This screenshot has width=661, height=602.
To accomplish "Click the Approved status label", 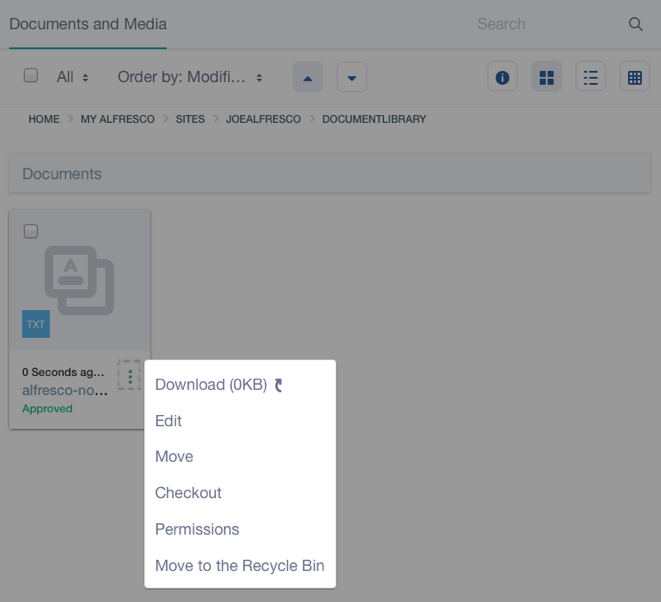I will click(47, 408).
